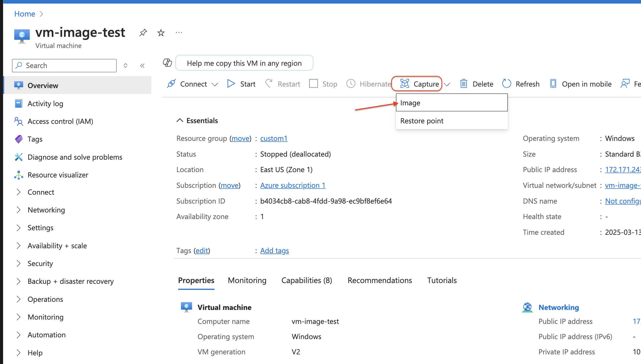Screen dimensions: 641x364
Task: Switch to the Monitoring tab
Action: 247,280
